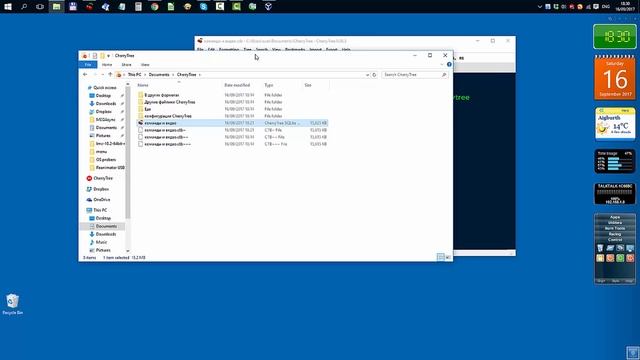Click the Up one level arrow

click(x=110, y=75)
